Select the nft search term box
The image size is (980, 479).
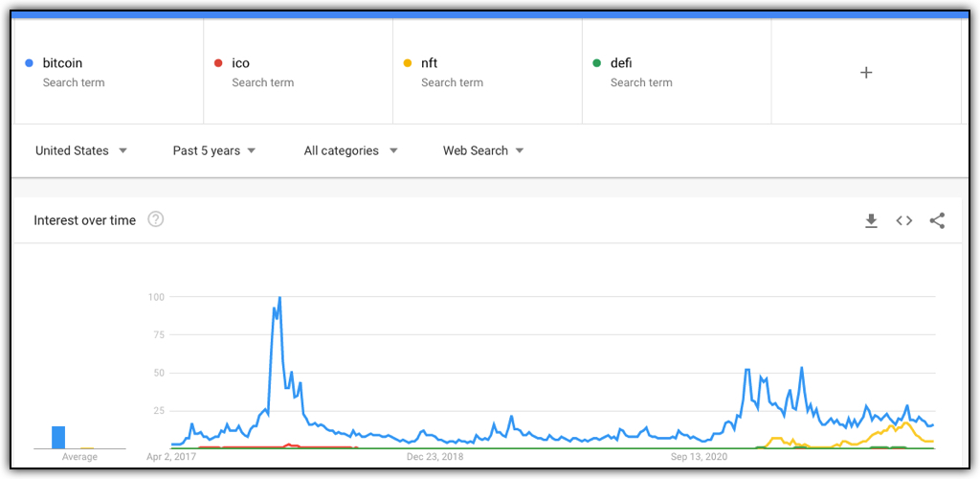[x=487, y=71]
